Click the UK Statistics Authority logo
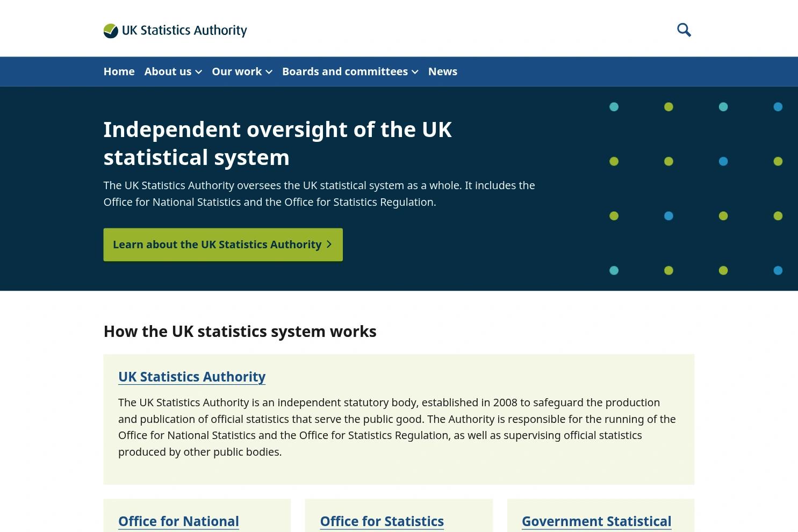Viewport: 798px width, 532px height. coord(175,31)
